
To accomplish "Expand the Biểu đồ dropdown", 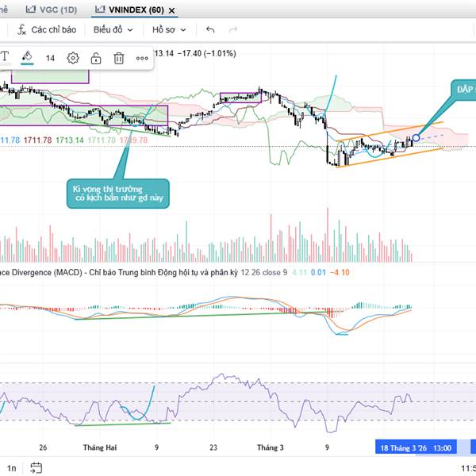I will [x=112, y=29].
